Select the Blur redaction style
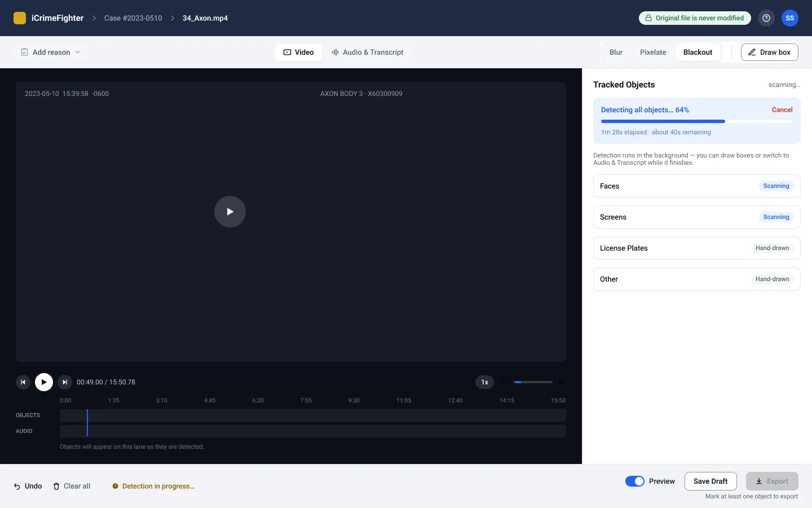Viewport: 812px width, 508px height. click(x=616, y=52)
